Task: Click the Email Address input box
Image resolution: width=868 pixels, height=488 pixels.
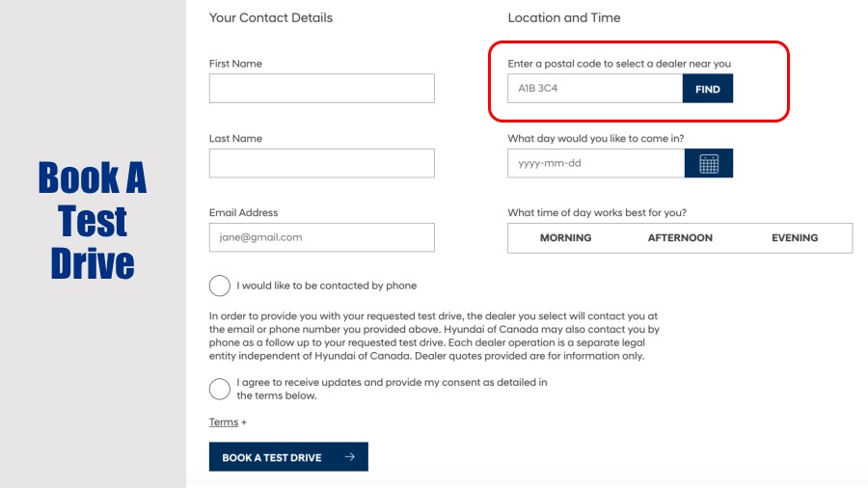Action: click(x=321, y=237)
